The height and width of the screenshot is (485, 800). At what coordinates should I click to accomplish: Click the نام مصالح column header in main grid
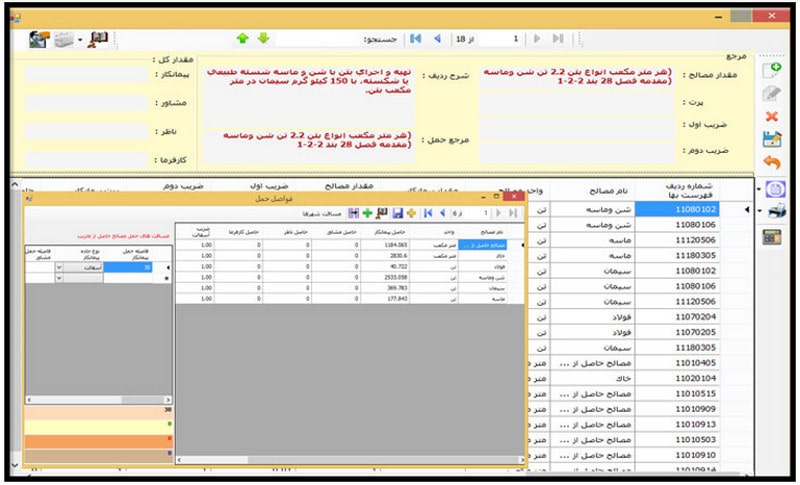(593, 190)
